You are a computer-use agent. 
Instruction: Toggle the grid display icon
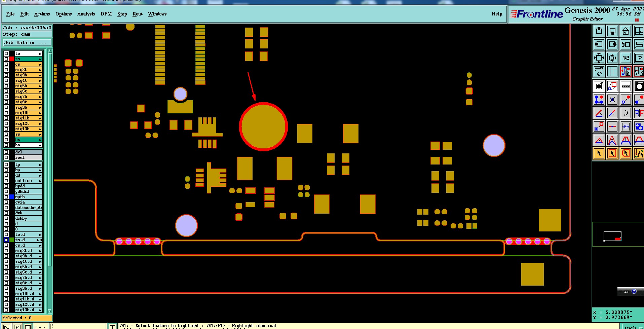point(612,71)
